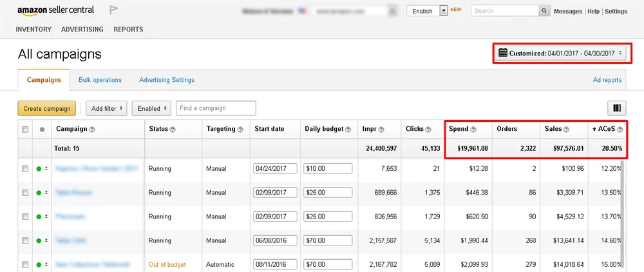Open the marketplace selector dropdown
Screen dimensions: 644x272
coord(354,11)
